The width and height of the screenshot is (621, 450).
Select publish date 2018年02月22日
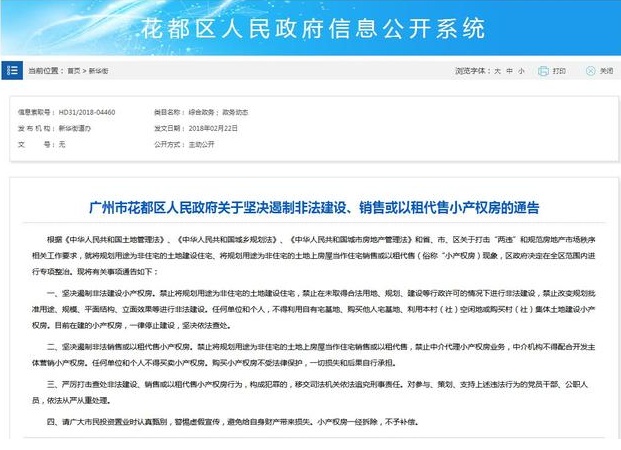(x=213, y=128)
